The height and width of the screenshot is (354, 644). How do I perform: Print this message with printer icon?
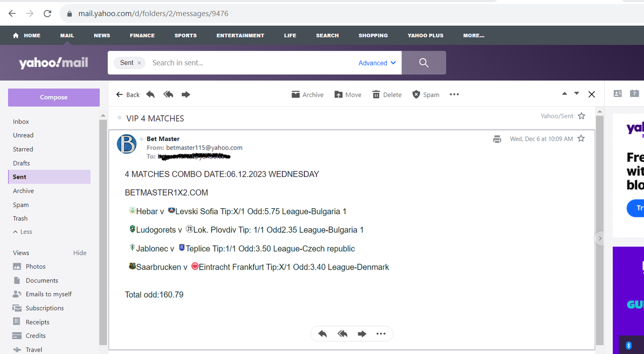[x=497, y=139]
